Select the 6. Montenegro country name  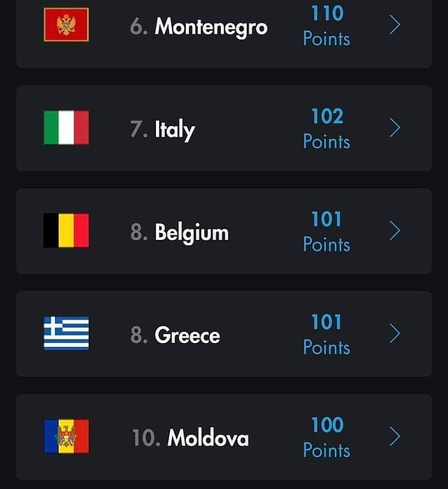tap(199, 28)
